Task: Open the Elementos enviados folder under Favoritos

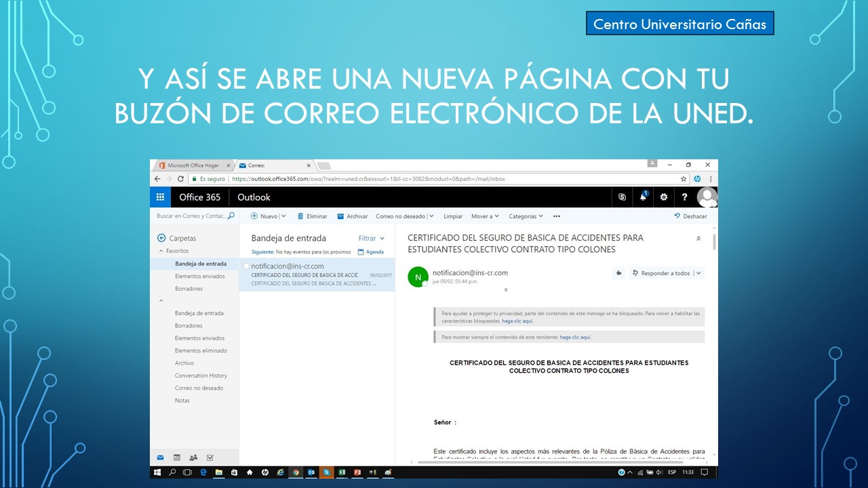Action: tap(199, 277)
